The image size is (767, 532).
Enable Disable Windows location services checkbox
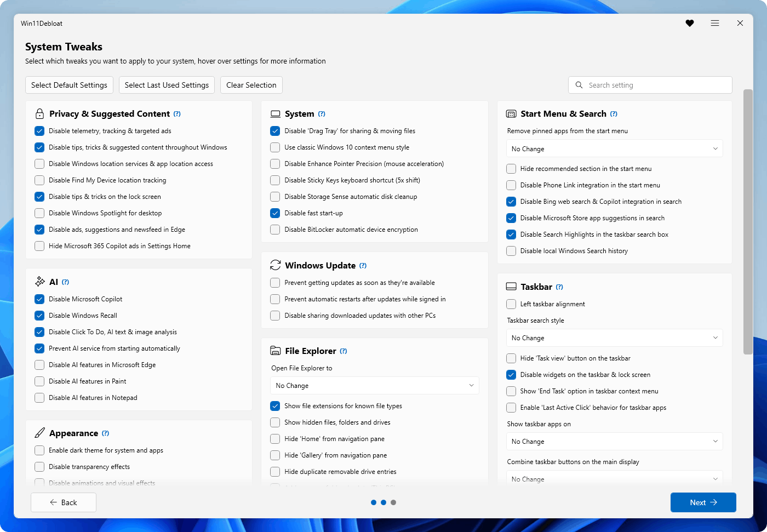39,163
